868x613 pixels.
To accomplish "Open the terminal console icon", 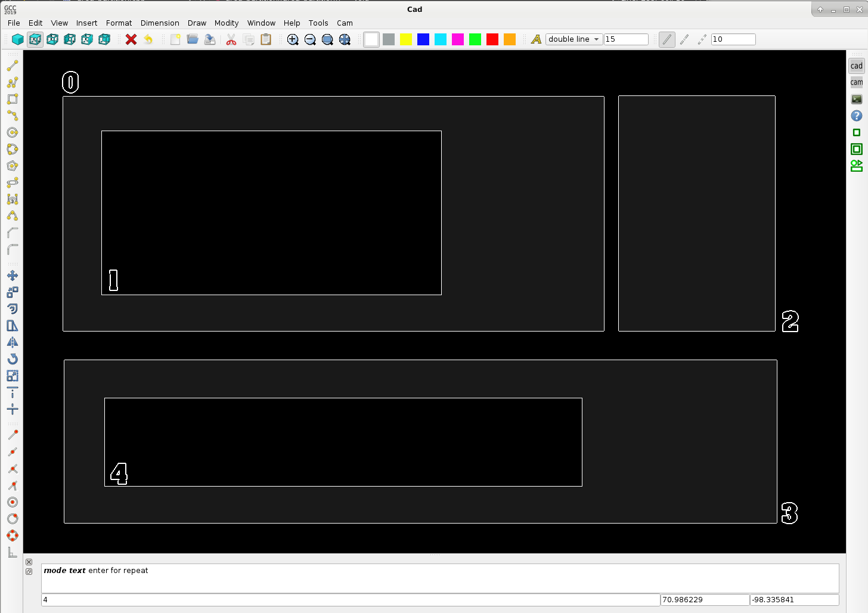I will coord(857,99).
